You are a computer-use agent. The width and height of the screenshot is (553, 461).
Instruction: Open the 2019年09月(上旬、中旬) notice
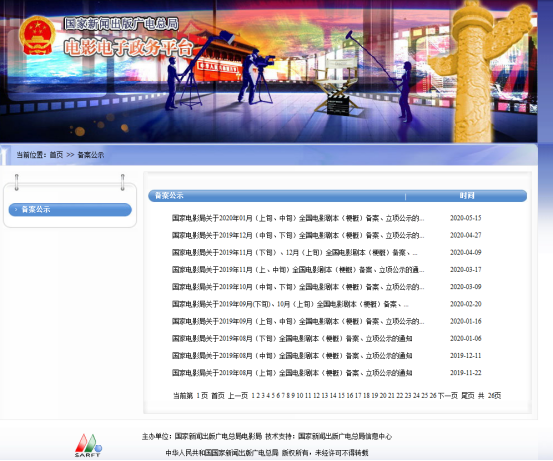click(298, 321)
